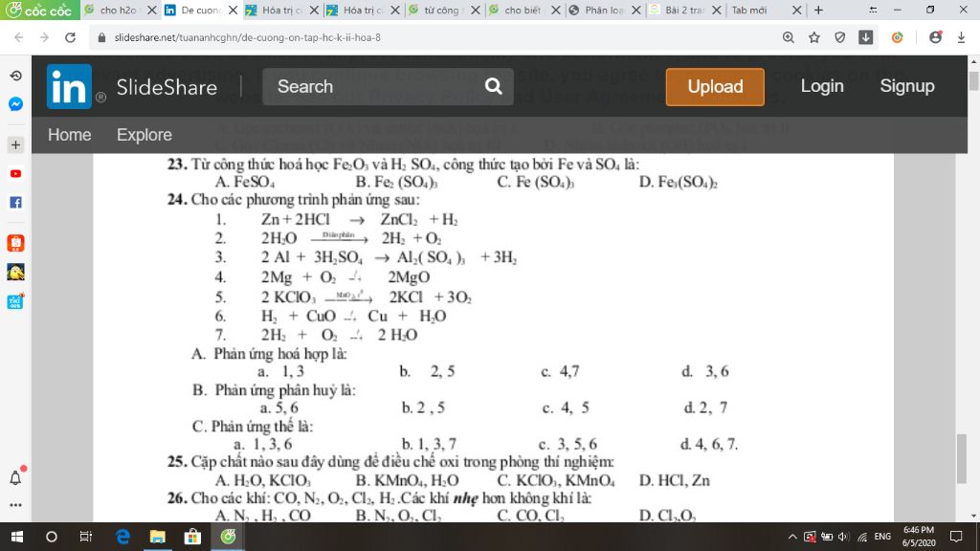Viewport: 980px width, 551px height.
Task: Open Facebook from the sidebar
Action: 15,203
